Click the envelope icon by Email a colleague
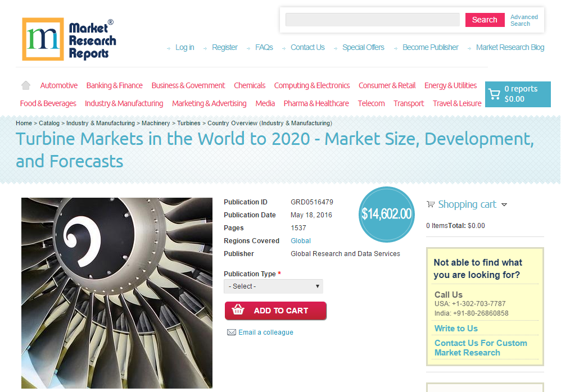 (x=232, y=332)
